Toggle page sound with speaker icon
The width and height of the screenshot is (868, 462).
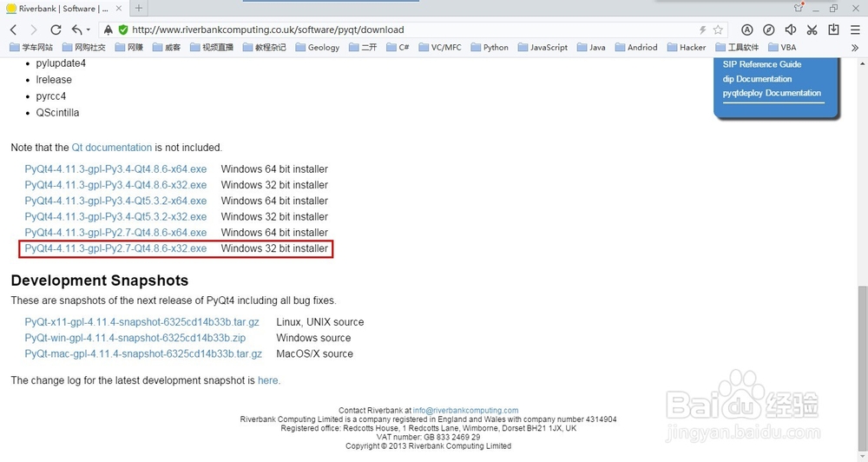(x=791, y=30)
